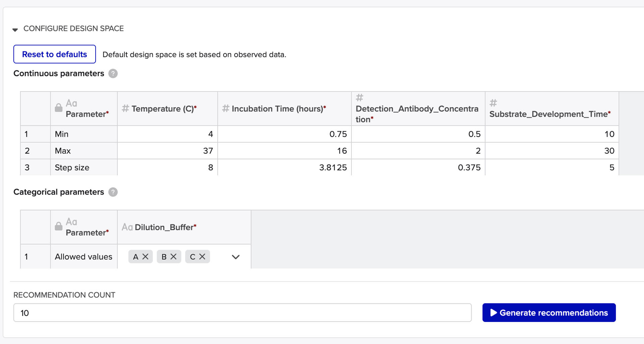Click the Dilution_Buffer column header
Screen dimensions: 644x344
point(165,227)
